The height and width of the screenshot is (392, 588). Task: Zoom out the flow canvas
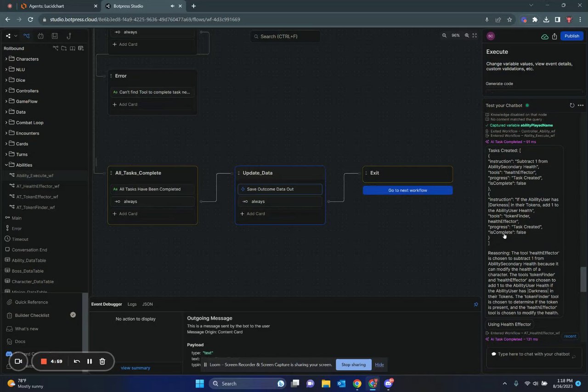pos(444,35)
